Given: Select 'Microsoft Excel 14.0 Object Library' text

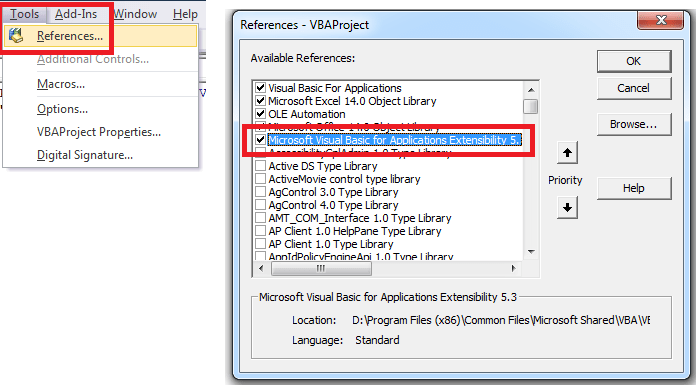Looking at the screenshot, I should tap(352, 101).
